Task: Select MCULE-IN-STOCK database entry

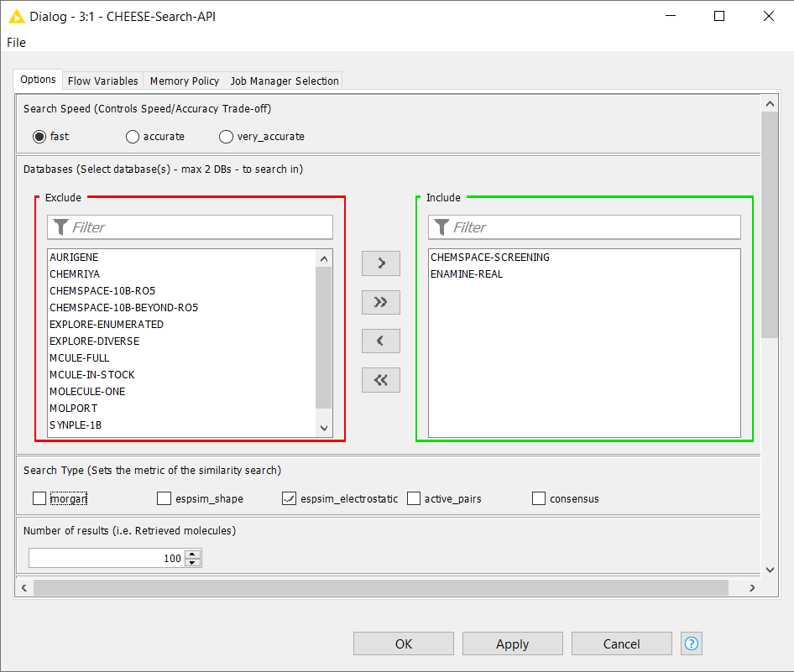Action: pyautogui.click(x=182, y=374)
